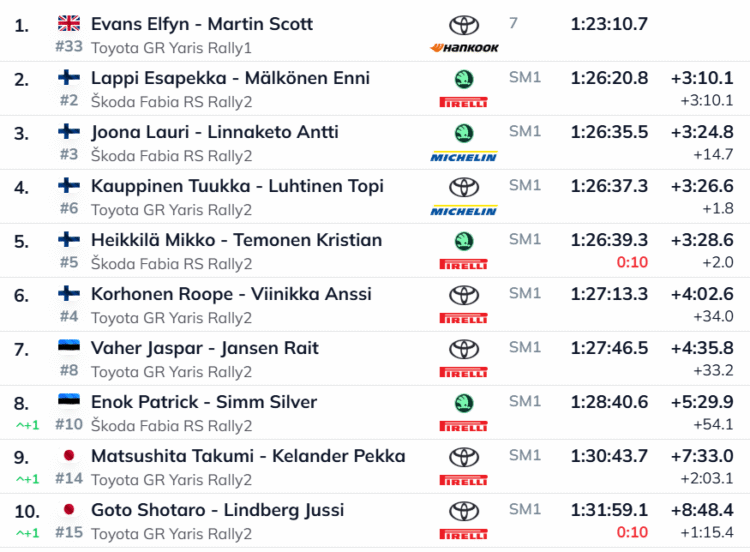
Task: Click the Michelin logo in Joona's row
Action: point(464,156)
